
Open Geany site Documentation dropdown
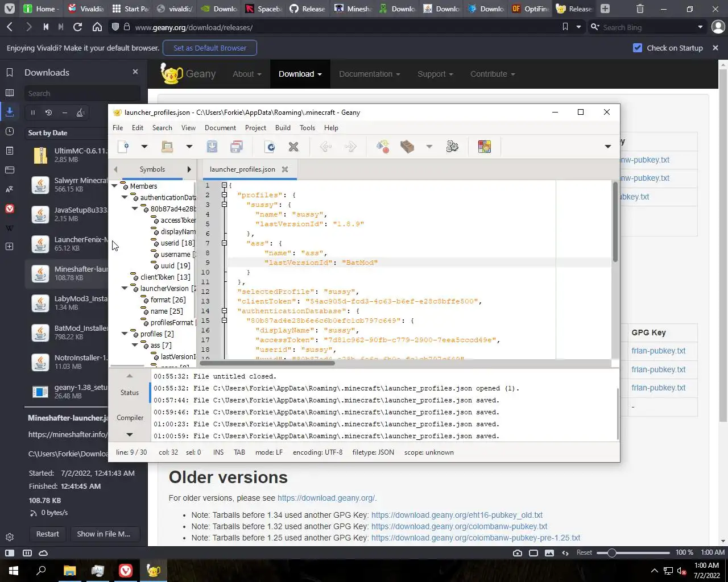pyautogui.click(x=370, y=74)
